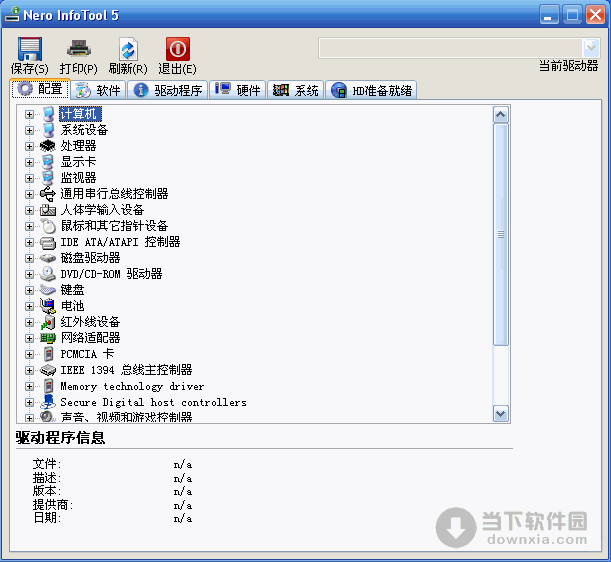This screenshot has height=562, width=611.
Task: Click the Refresh (刷新) icon
Action: [x=128, y=49]
